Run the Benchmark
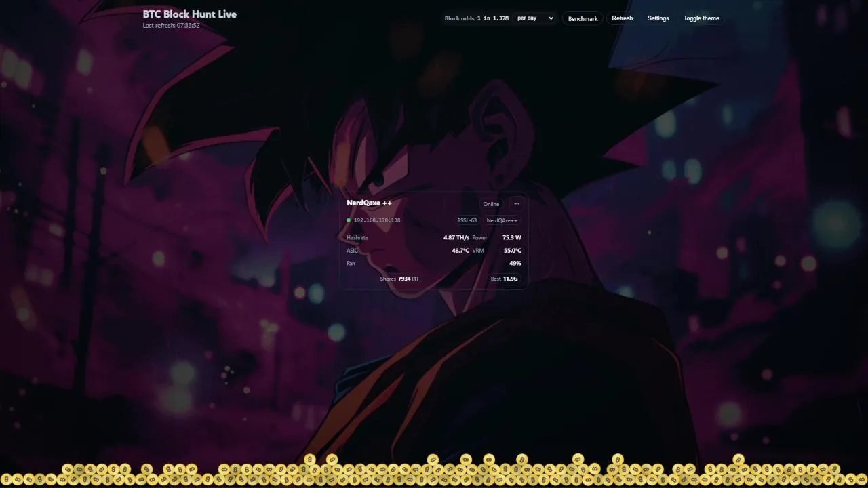Screen dimensions: 868x488 (x=583, y=18)
